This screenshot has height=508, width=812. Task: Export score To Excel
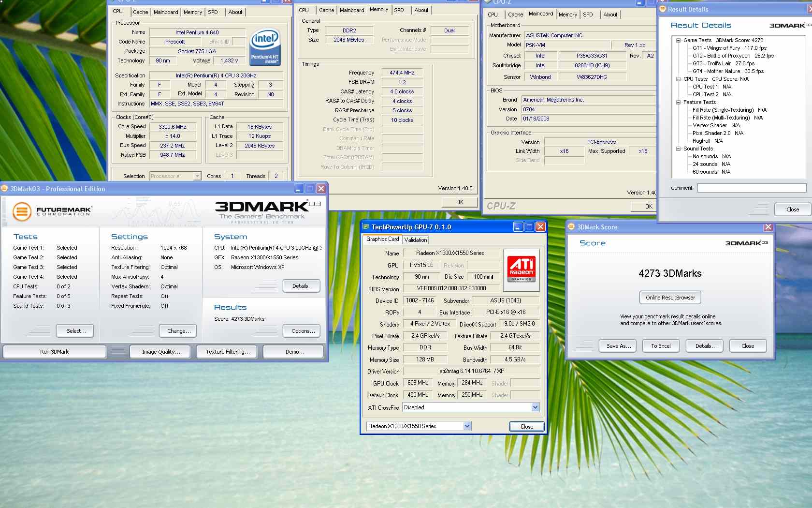[x=661, y=346]
